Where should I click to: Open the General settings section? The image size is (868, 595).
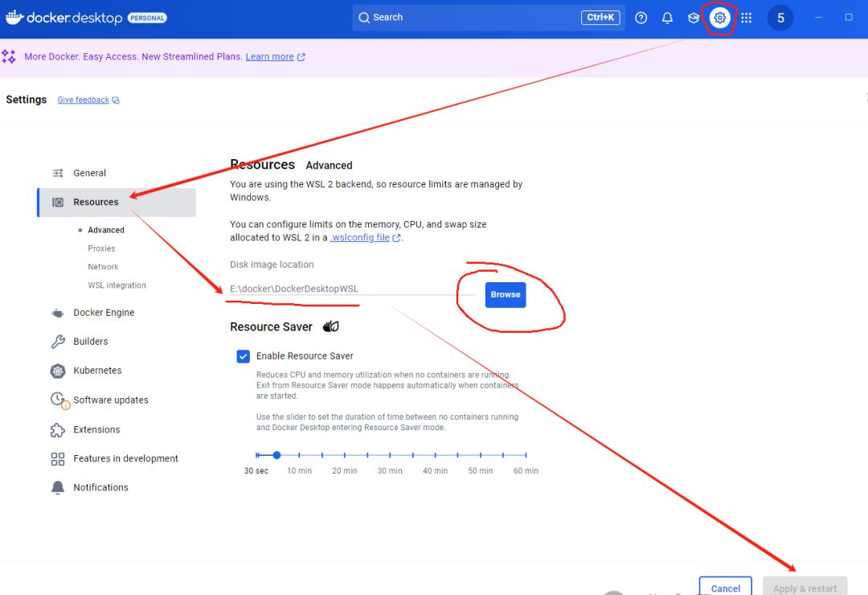point(89,173)
